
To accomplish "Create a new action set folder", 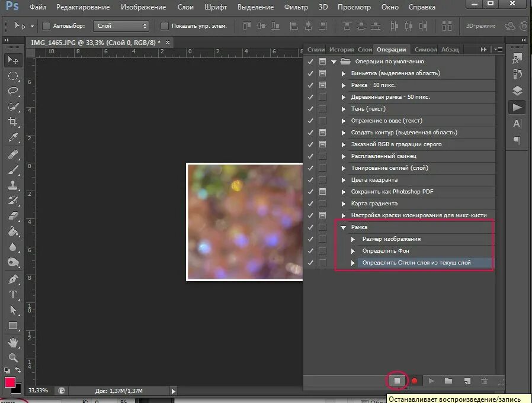I will (x=448, y=381).
